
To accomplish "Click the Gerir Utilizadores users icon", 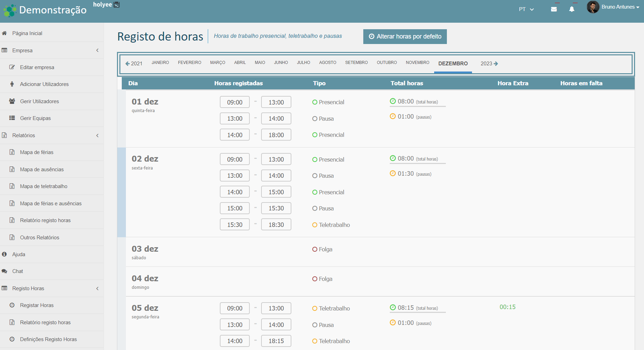I will [12, 101].
